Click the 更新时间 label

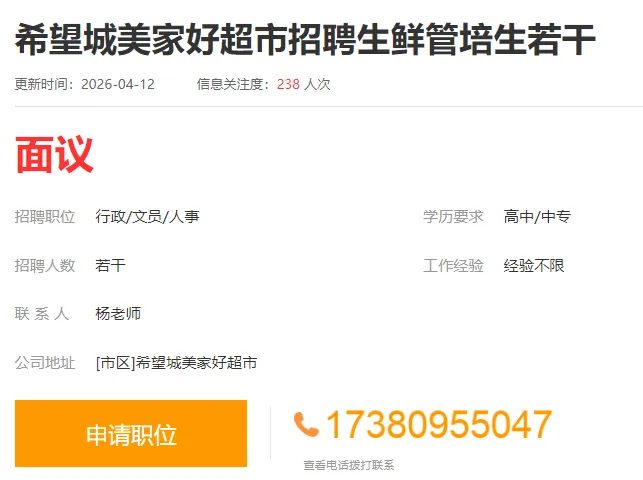41,84
